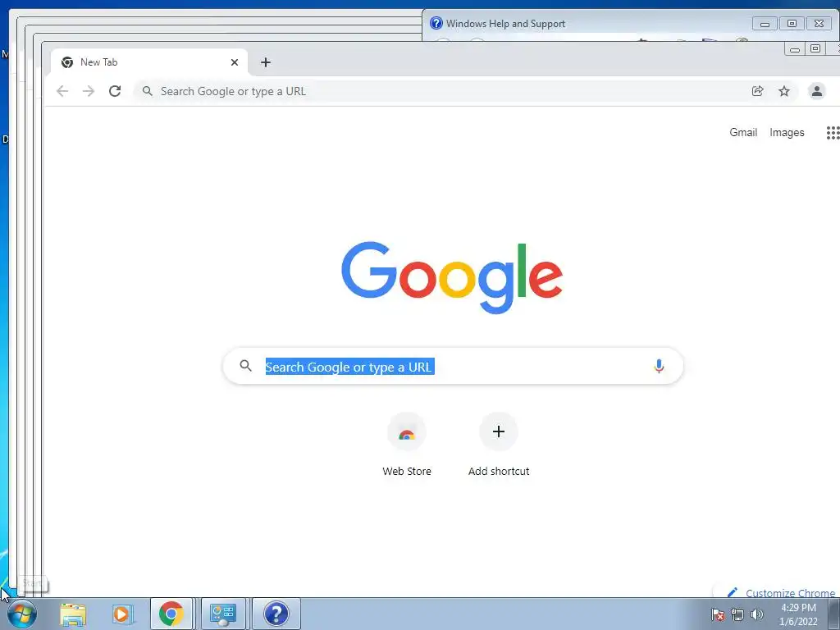
Task: Restore down the Chrome window
Action: 815,48
